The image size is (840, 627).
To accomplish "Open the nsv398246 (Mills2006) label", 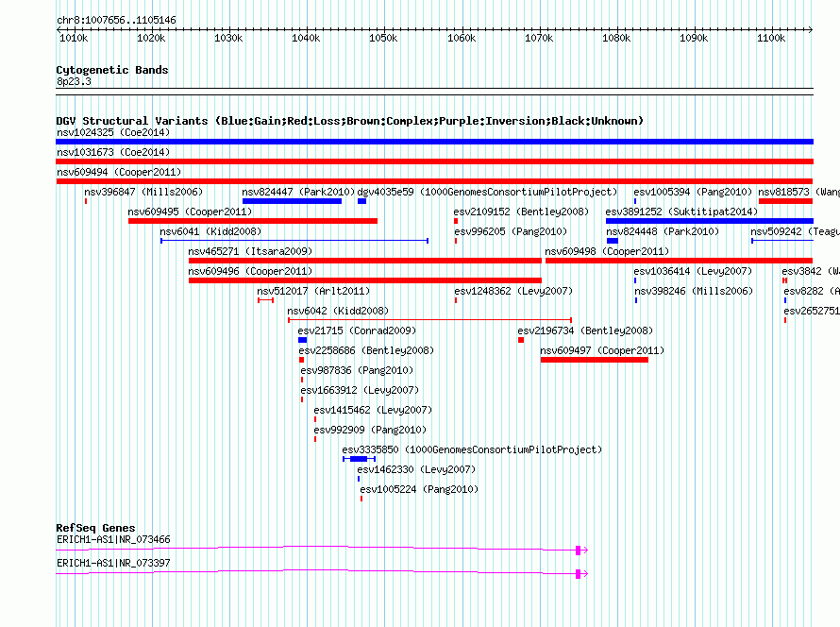I will click(694, 291).
